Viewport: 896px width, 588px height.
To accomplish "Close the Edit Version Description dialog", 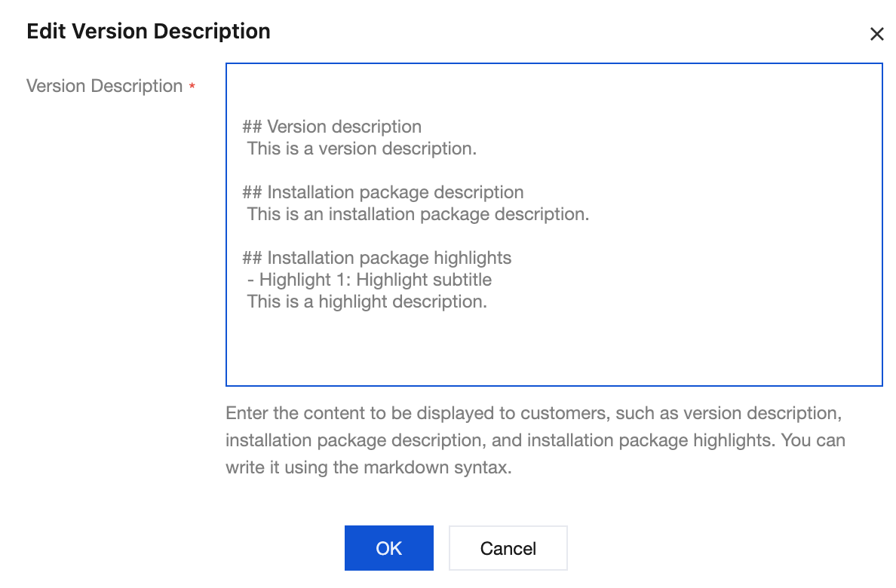I will pyautogui.click(x=876, y=34).
